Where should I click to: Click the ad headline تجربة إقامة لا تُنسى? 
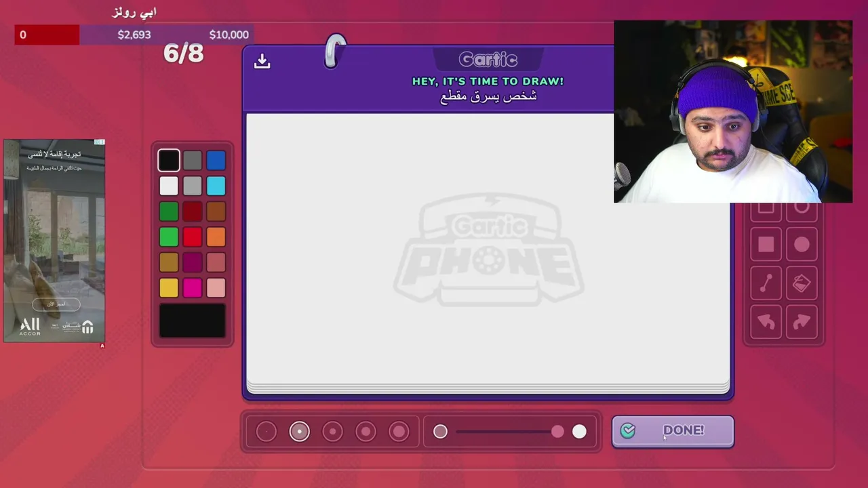point(54,155)
